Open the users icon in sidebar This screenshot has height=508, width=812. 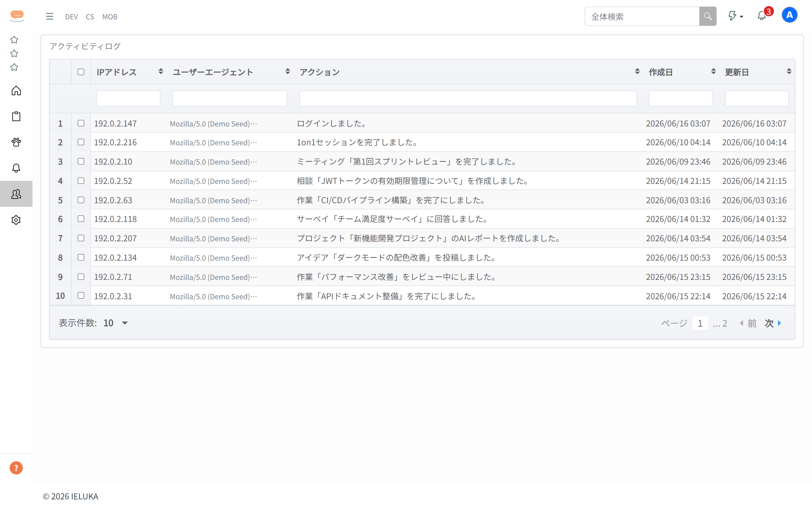click(16, 194)
